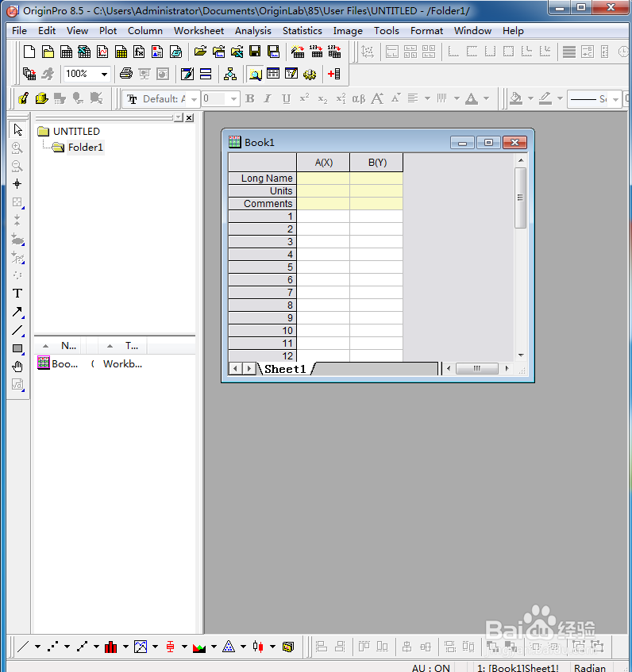Click the Add New Columns icon
The height and width of the screenshot is (672, 632).
tap(334, 74)
